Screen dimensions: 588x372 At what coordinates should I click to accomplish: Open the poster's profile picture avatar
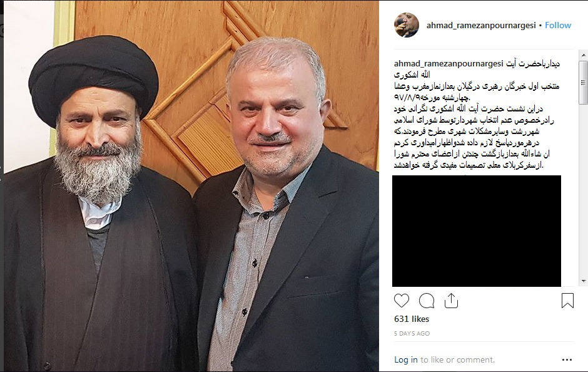point(407,25)
